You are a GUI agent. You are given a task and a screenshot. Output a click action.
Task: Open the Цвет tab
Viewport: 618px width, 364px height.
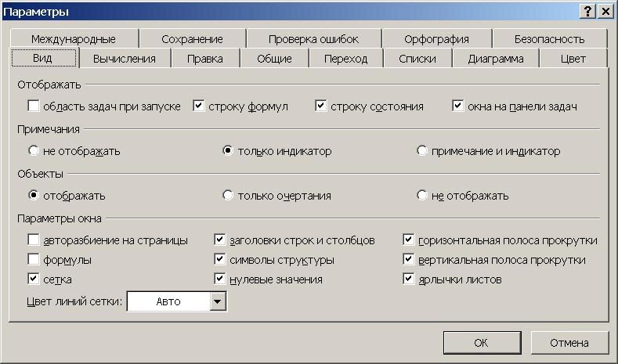[x=573, y=59]
